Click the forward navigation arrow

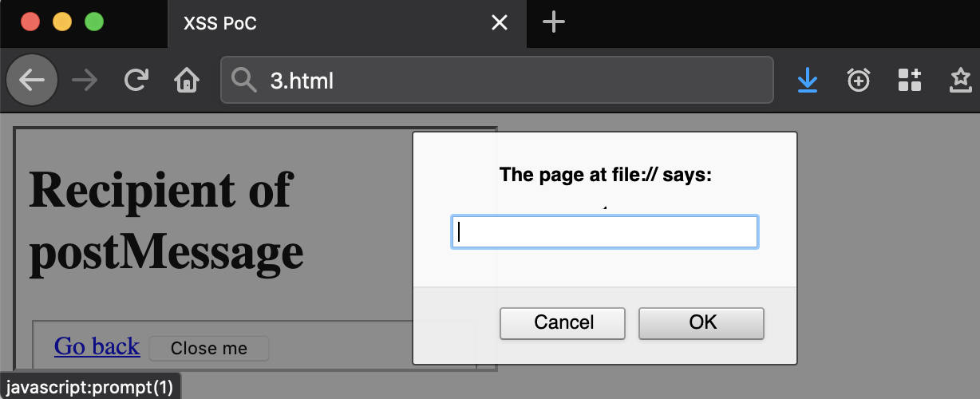click(x=85, y=80)
